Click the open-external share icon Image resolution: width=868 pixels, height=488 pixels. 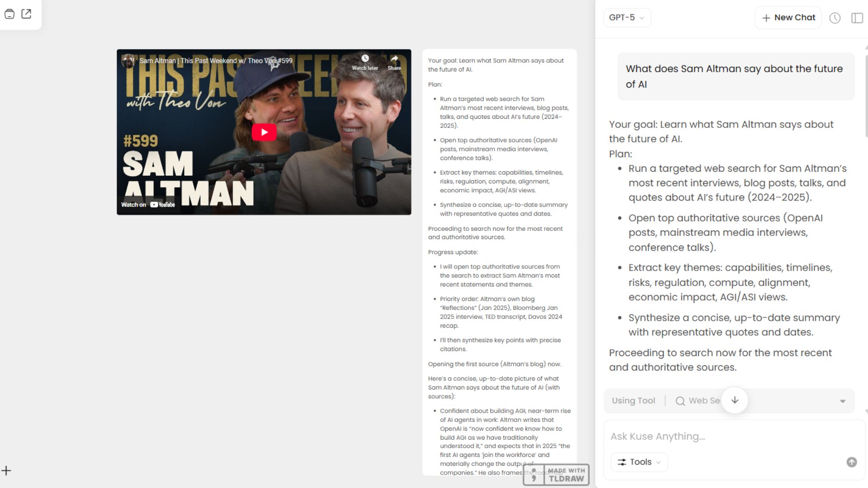26,14
